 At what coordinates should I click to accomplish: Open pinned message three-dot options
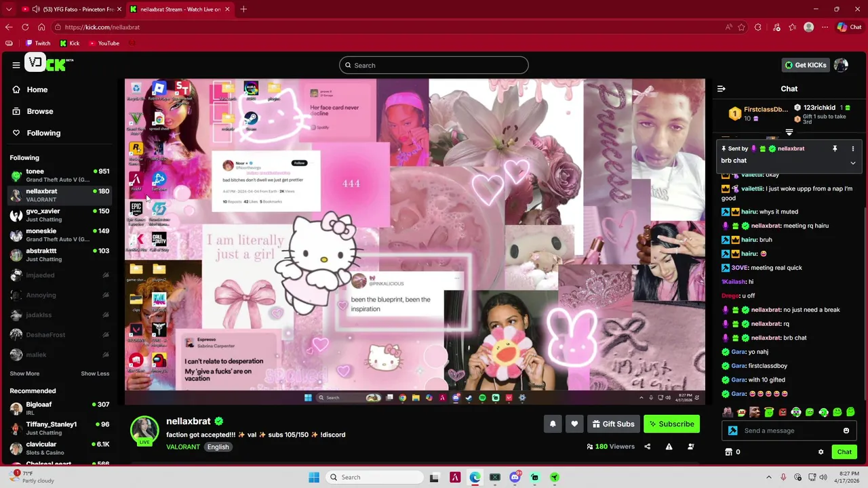pyautogui.click(x=853, y=148)
